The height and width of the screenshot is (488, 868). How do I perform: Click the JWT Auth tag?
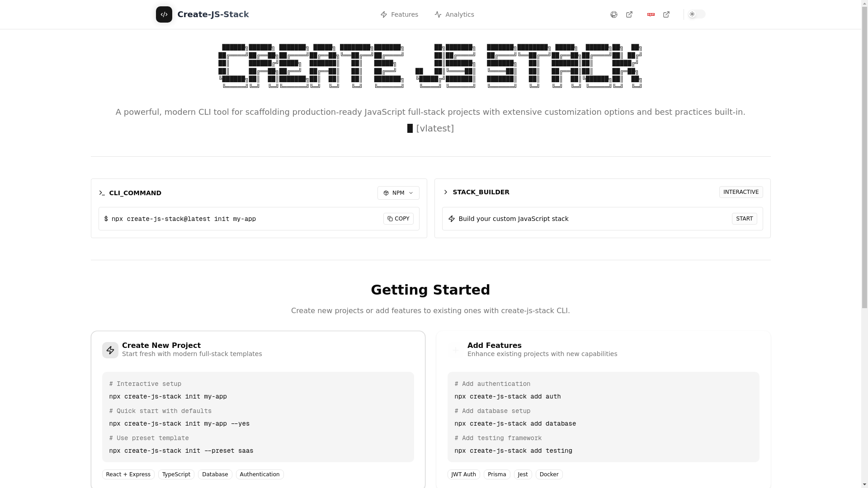(464, 474)
